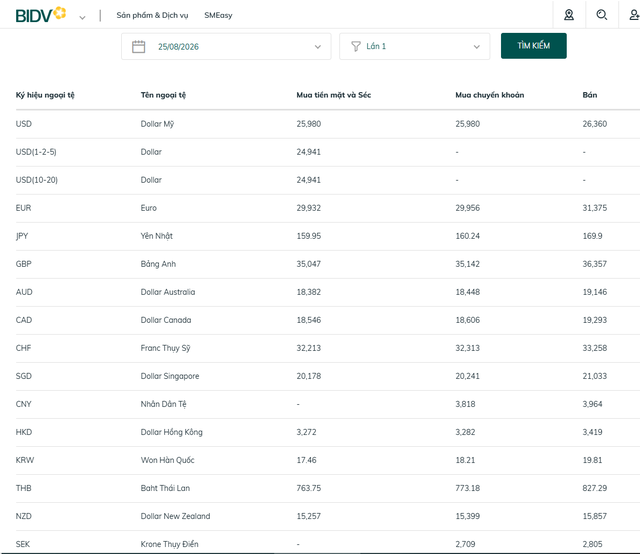Image resolution: width=640 pixels, height=554 pixels.
Task: Click the SGD transfer rate 20,241
Action: coord(468,376)
